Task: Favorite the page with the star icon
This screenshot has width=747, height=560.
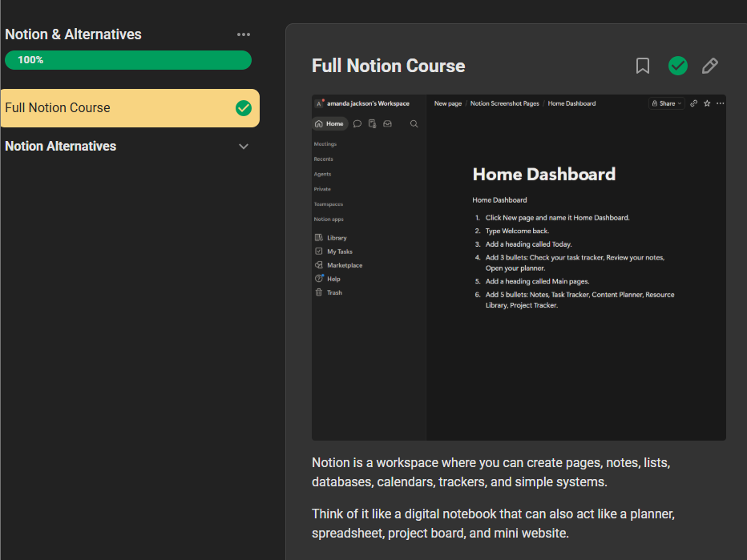Action: click(707, 103)
